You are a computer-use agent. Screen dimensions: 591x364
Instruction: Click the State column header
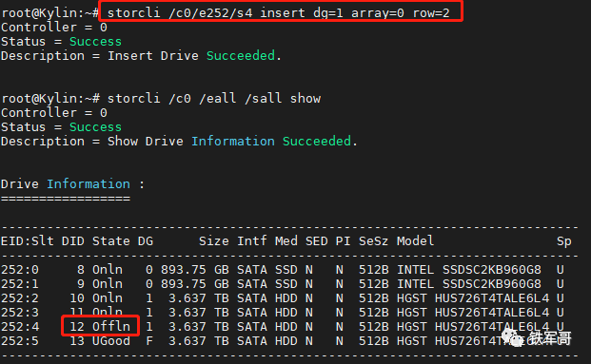pyautogui.click(x=111, y=240)
